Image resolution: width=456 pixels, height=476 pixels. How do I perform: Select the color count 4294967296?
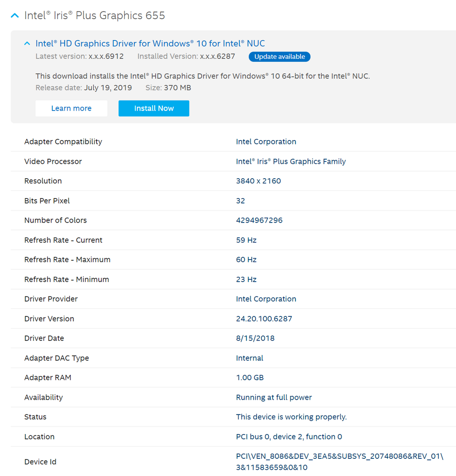(259, 220)
